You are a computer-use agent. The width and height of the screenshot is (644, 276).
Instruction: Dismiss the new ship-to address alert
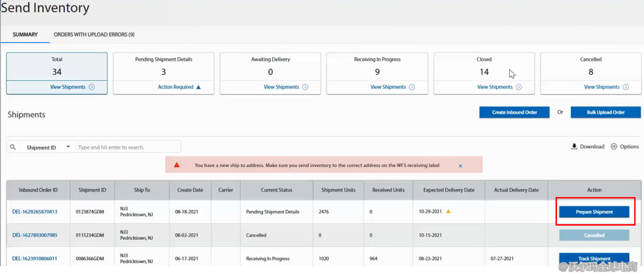click(x=460, y=166)
